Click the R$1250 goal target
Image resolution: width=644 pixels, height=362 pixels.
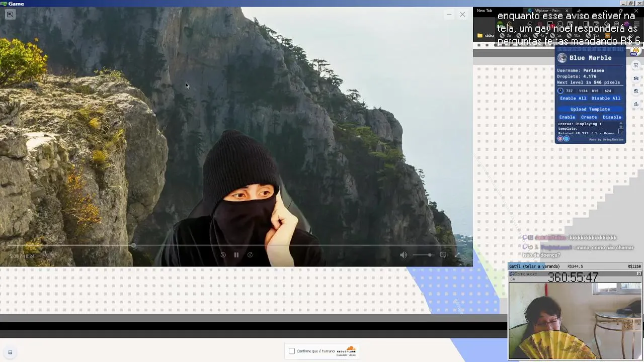(634, 266)
